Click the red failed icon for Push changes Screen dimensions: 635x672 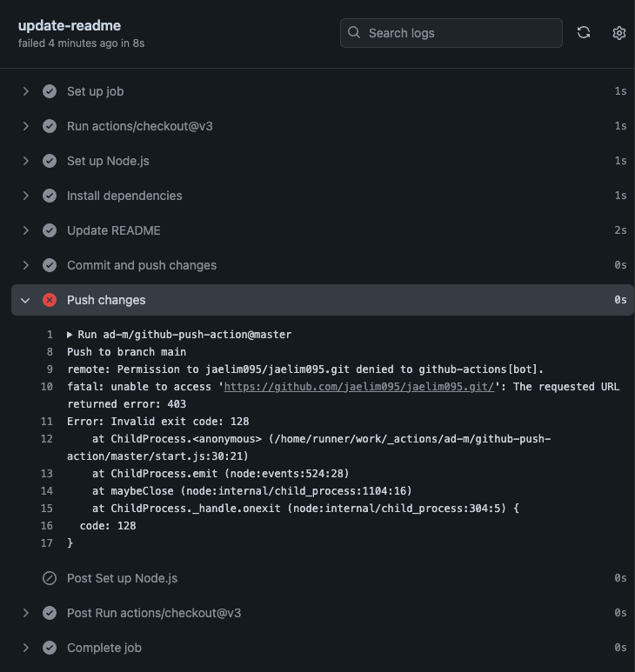[50, 300]
